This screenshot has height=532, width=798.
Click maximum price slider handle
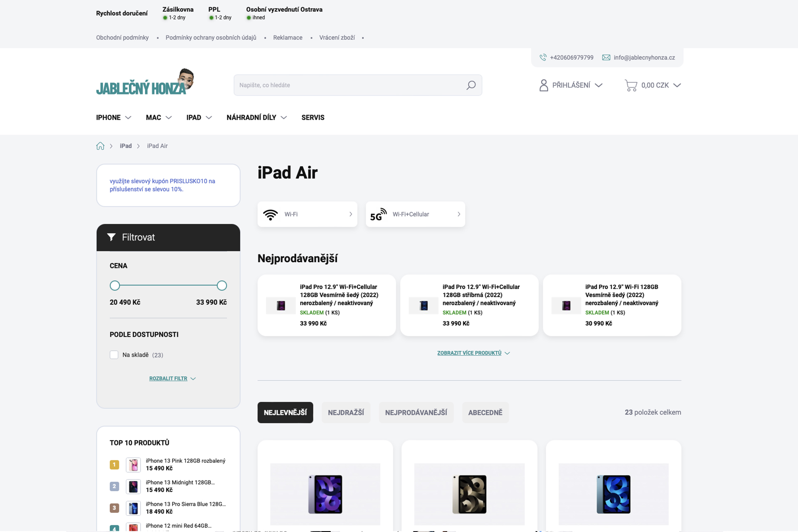click(222, 286)
